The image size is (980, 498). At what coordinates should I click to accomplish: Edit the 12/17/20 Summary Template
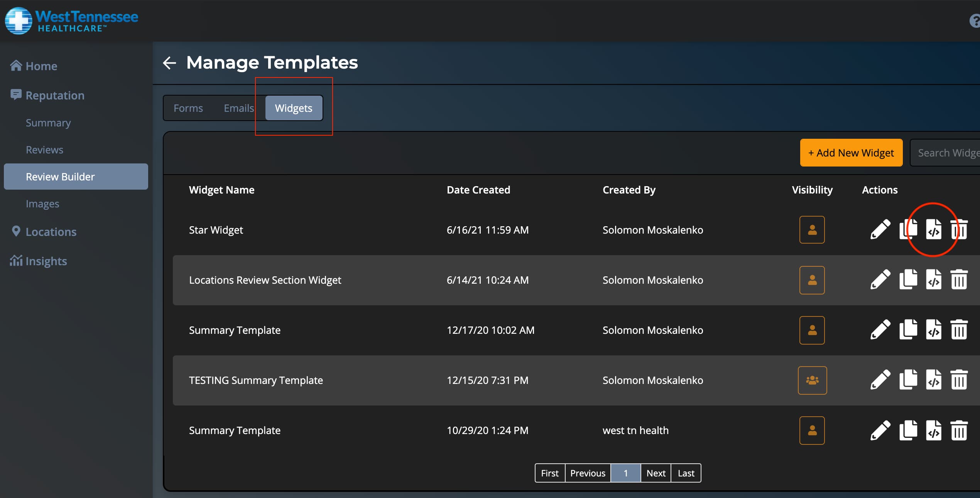click(880, 330)
